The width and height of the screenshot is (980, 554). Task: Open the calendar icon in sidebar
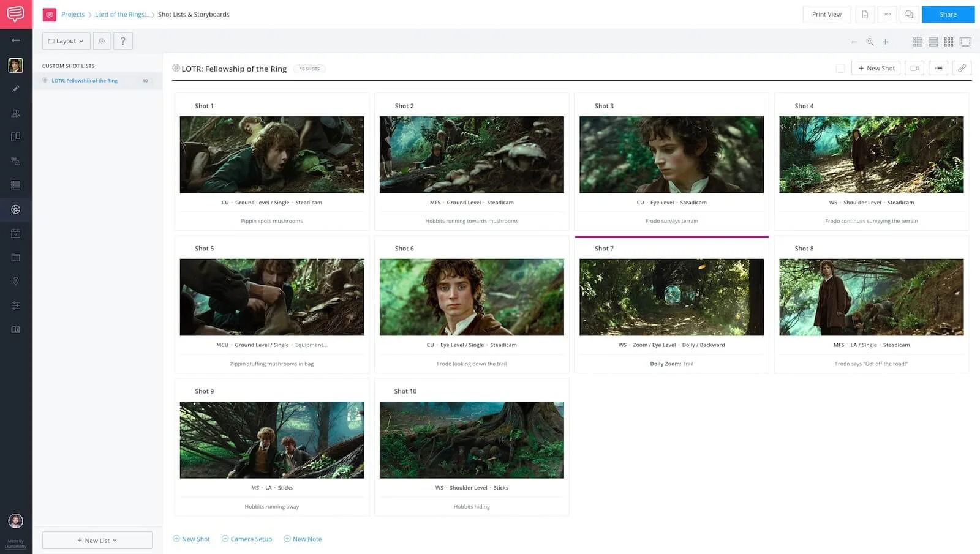tap(16, 233)
